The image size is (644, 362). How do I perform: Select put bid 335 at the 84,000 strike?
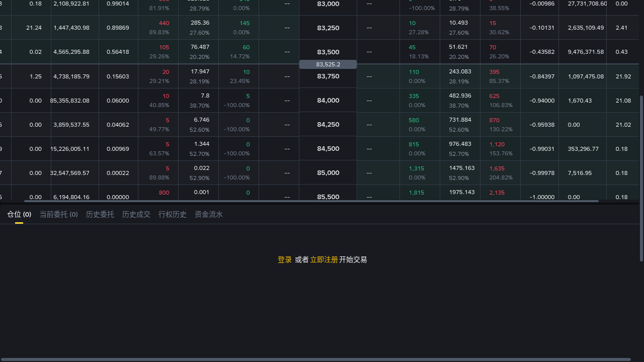pyautogui.click(x=414, y=96)
